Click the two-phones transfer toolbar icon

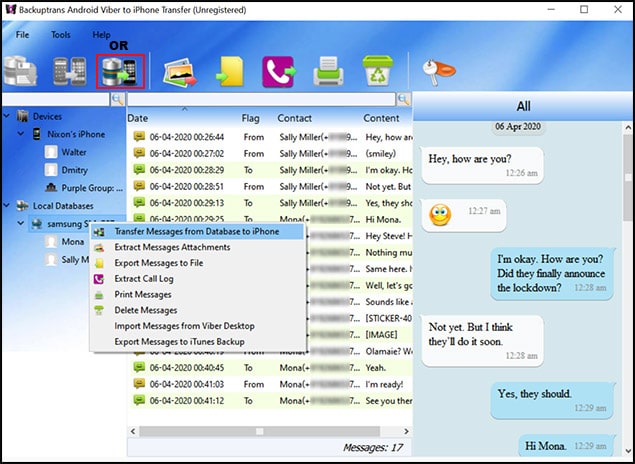[x=70, y=71]
